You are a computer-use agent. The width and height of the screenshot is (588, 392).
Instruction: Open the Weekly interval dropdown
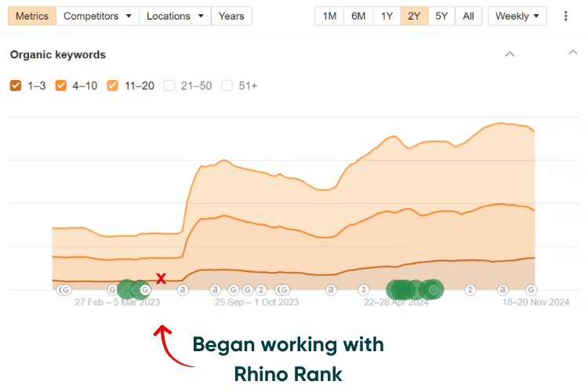pyautogui.click(x=517, y=16)
